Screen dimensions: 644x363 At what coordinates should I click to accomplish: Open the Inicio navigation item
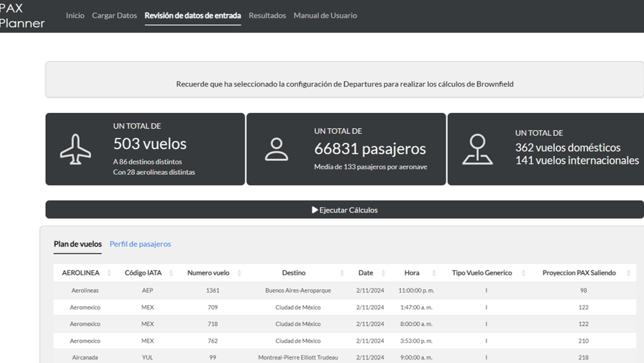(x=75, y=15)
